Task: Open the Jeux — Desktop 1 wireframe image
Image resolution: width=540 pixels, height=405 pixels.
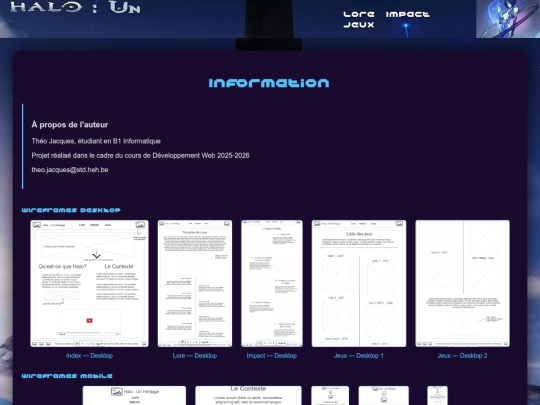Action: [359, 283]
